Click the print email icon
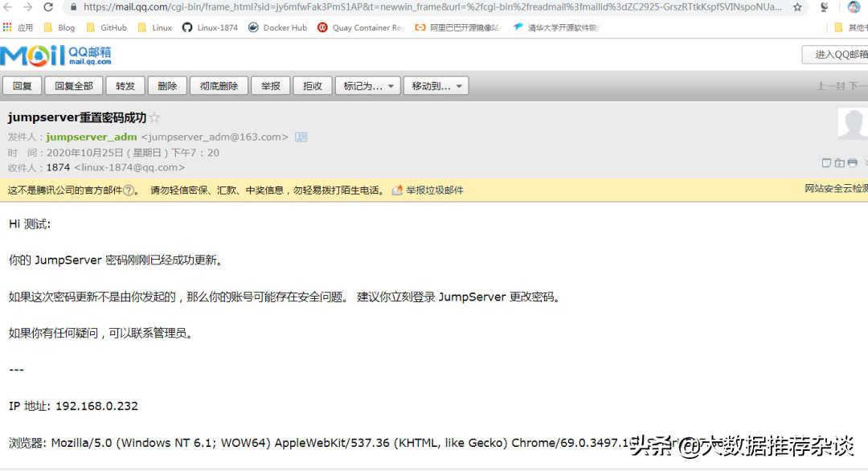The image size is (868, 471). click(852, 163)
